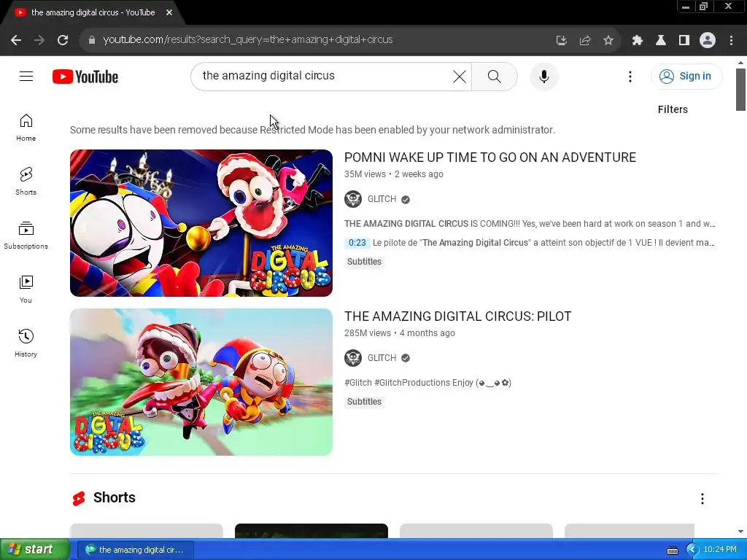Image resolution: width=747 pixels, height=560 pixels.
Task: Open the Shorts shelf three-dot menu
Action: [702, 499]
